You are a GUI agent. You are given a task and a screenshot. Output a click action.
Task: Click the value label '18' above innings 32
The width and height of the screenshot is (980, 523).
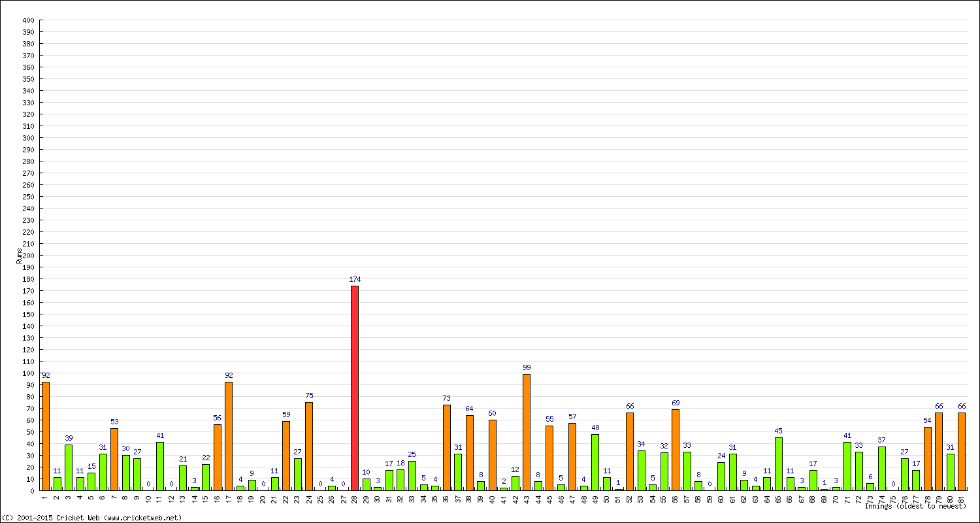coord(400,464)
